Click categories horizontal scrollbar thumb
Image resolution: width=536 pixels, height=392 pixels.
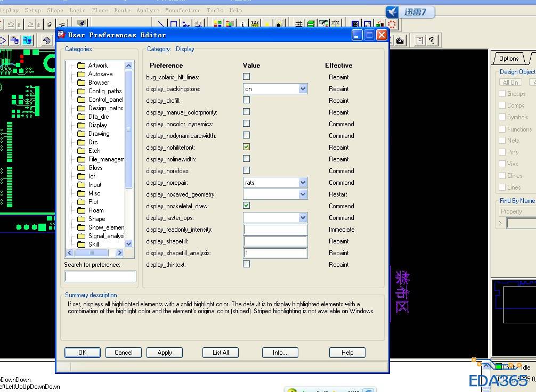tap(92, 253)
